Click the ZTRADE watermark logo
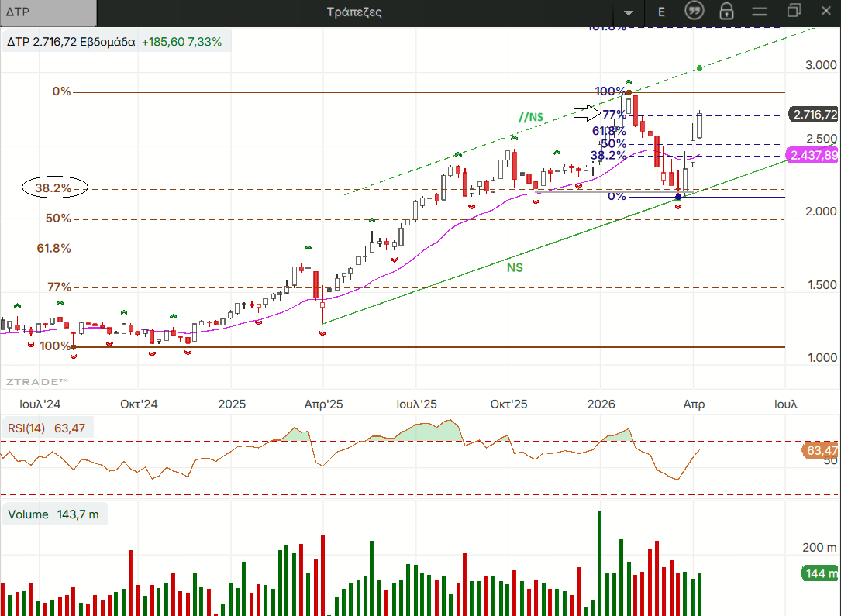Screen dimensions: 841x616 click(x=36, y=382)
